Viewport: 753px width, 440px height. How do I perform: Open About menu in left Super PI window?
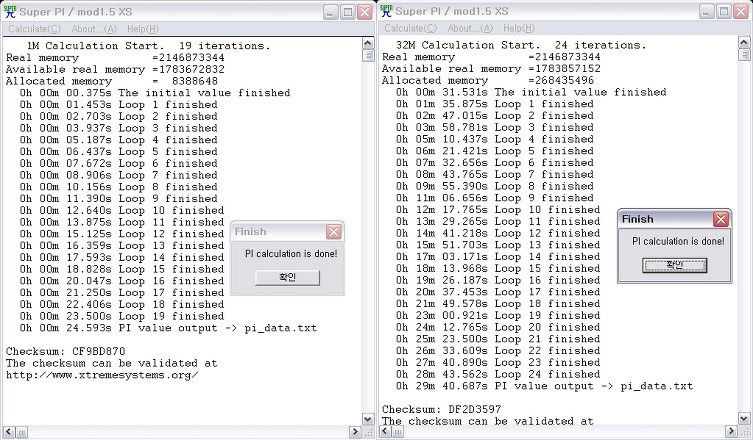(x=94, y=29)
